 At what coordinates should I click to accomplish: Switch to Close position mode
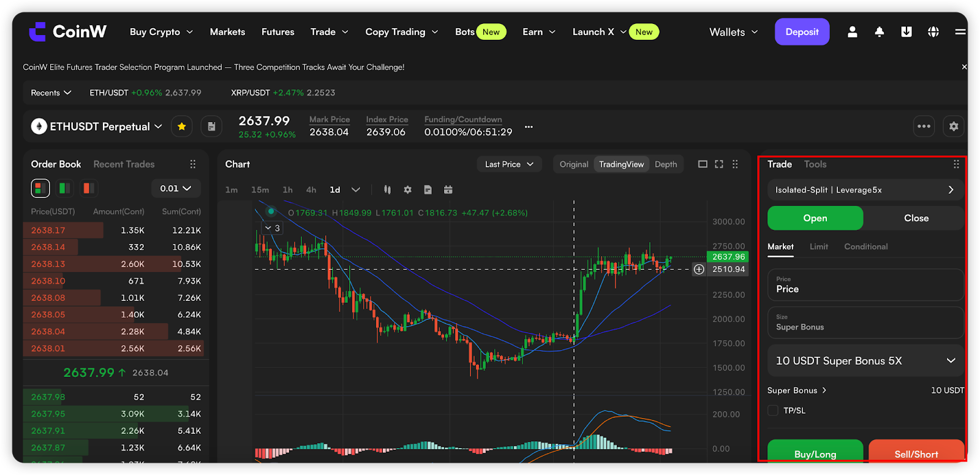(x=916, y=218)
